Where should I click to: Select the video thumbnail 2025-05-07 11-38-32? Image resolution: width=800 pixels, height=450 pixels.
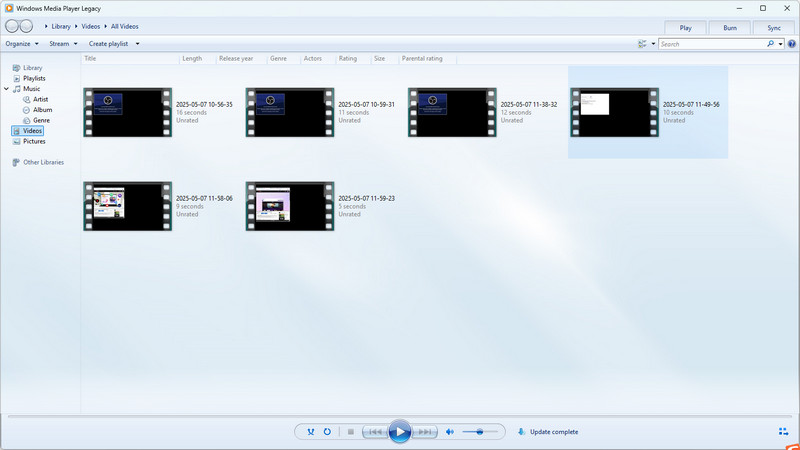pos(452,112)
